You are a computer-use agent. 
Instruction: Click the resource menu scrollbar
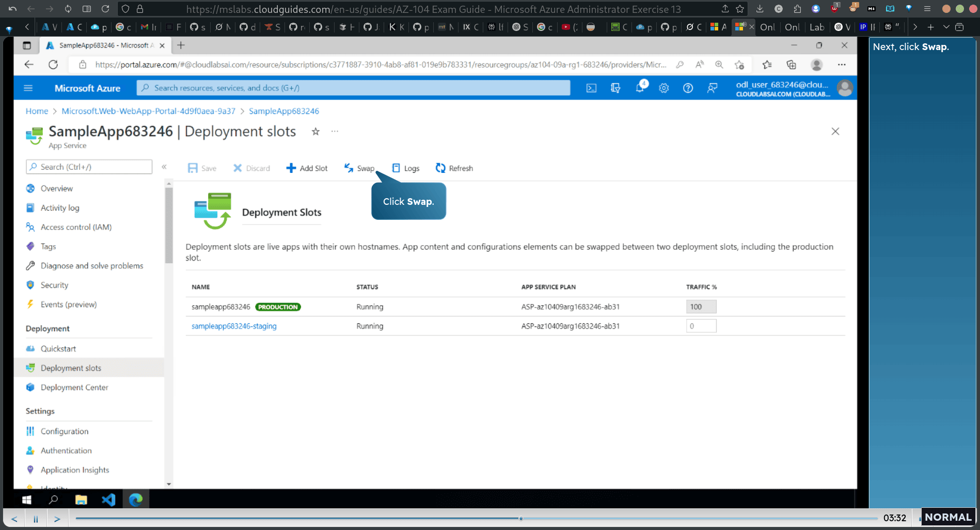point(169,226)
